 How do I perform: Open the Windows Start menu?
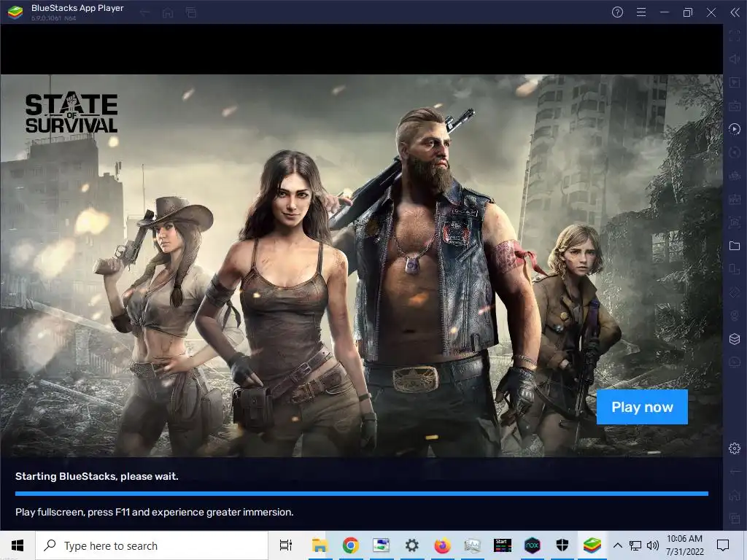click(18, 545)
